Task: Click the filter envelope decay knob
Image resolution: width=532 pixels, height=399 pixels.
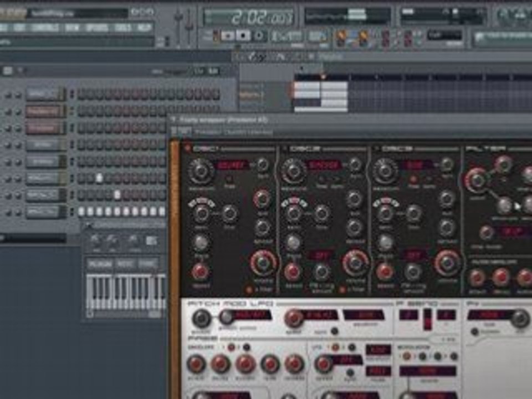Action: pyautogui.click(x=502, y=278)
